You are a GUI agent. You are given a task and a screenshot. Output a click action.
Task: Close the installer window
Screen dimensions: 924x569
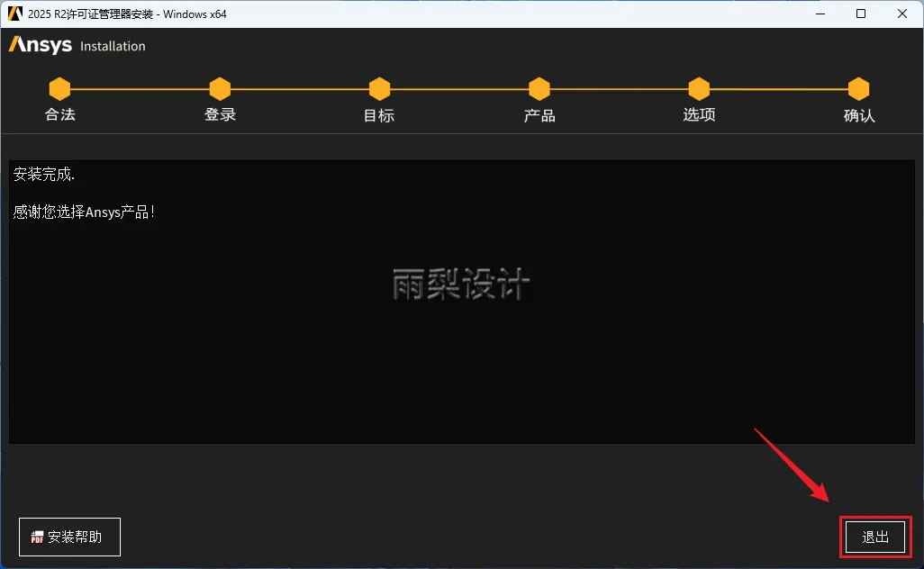pos(902,14)
